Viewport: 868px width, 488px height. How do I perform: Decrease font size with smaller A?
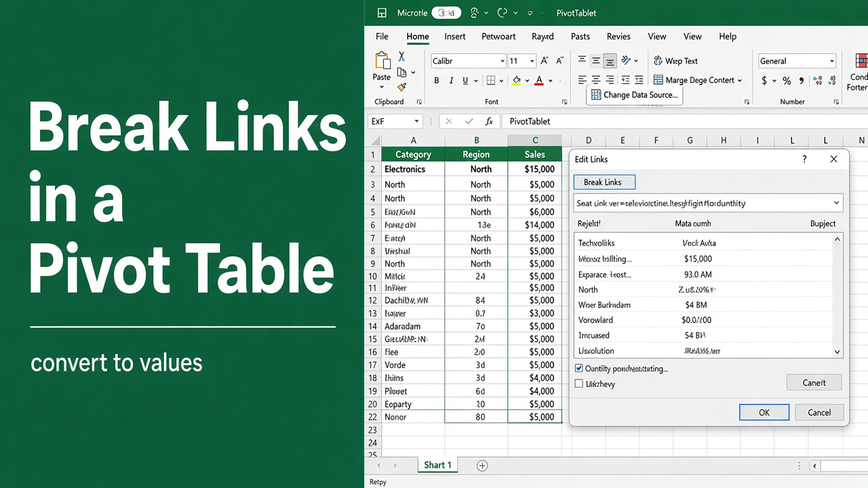click(560, 61)
